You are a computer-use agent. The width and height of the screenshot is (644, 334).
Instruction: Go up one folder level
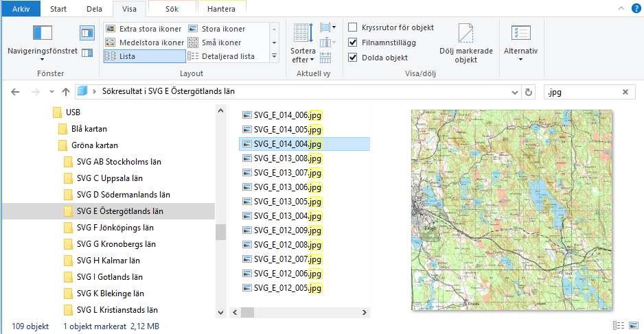pyautogui.click(x=66, y=92)
